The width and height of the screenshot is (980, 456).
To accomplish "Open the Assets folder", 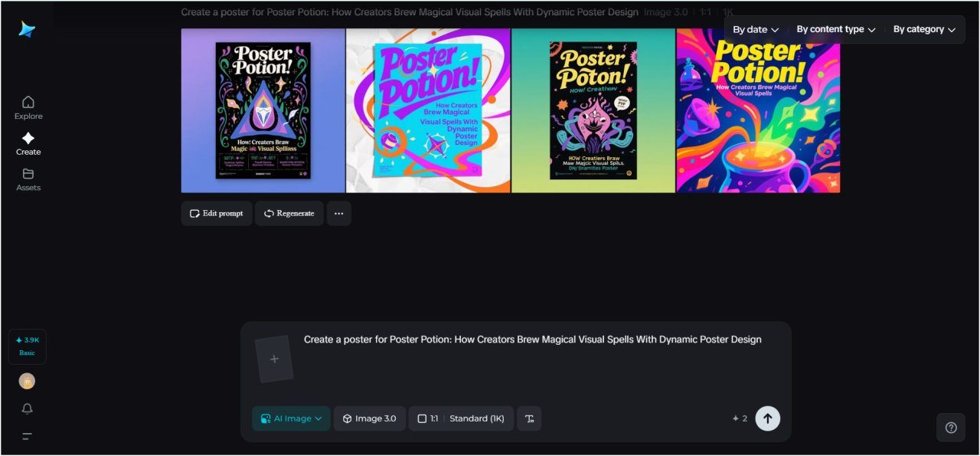I will click(x=28, y=179).
